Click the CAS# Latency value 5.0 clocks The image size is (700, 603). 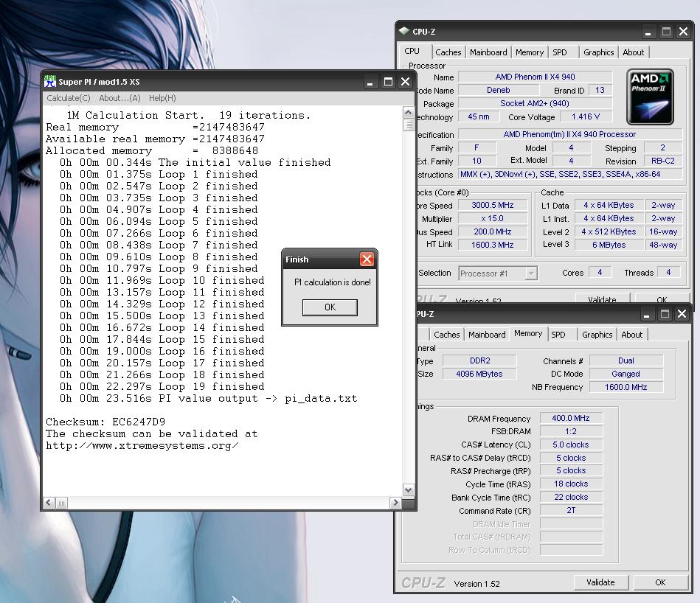tap(571, 445)
